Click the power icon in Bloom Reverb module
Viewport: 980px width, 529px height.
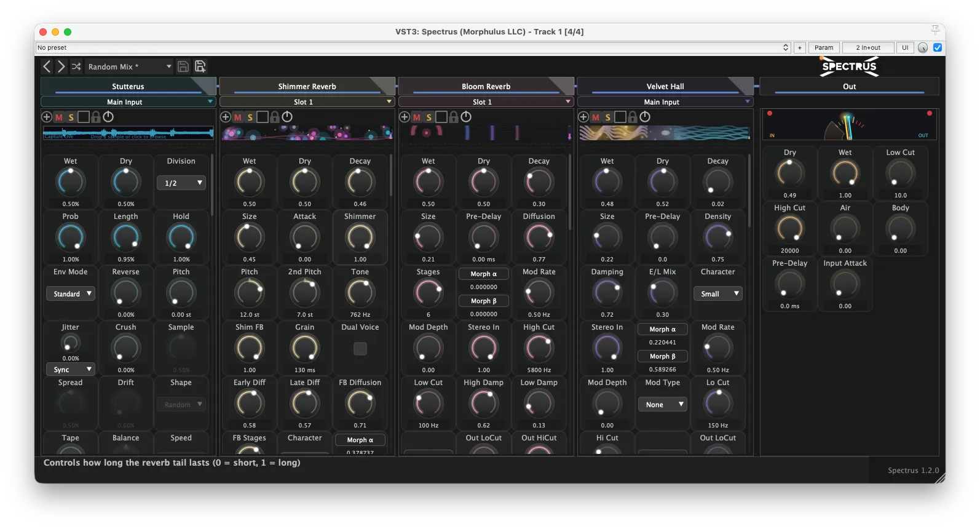point(466,117)
